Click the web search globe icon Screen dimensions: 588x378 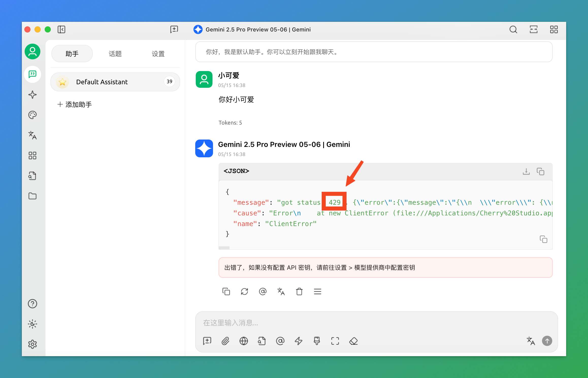[243, 341]
